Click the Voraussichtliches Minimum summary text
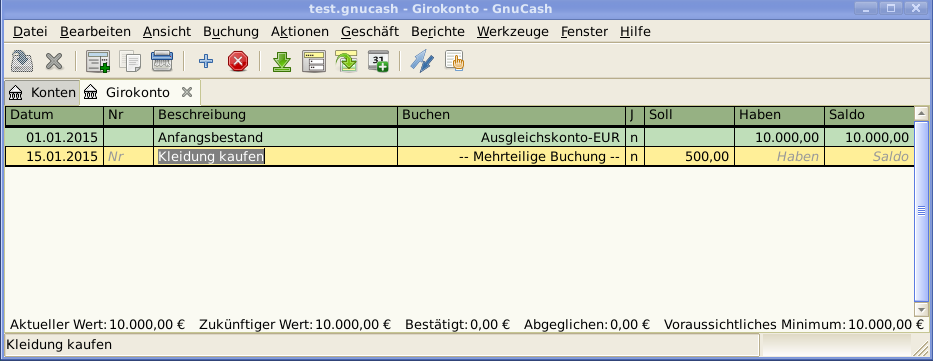933x361 pixels. pos(795,325)
